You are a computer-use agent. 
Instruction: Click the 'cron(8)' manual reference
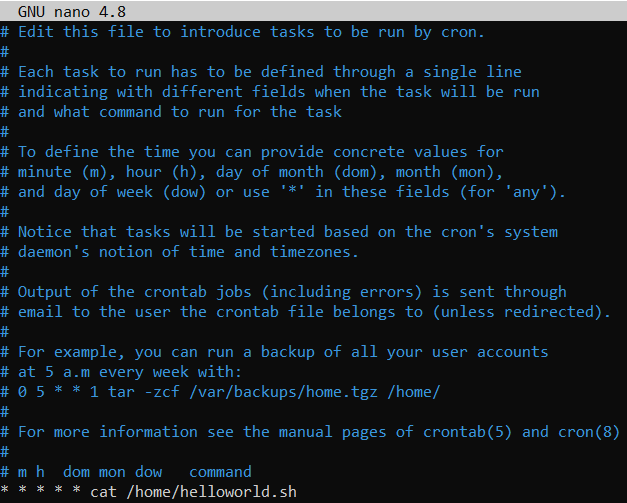[594, 432]
